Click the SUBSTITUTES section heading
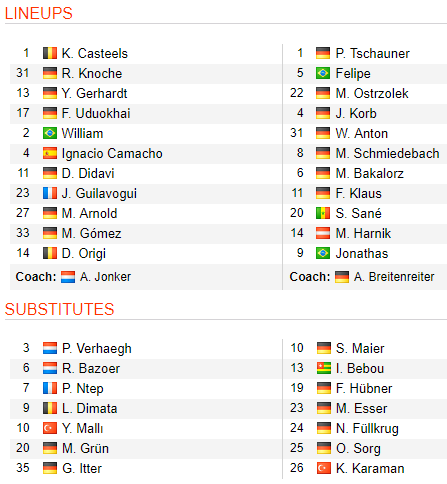 pos(59,309)
